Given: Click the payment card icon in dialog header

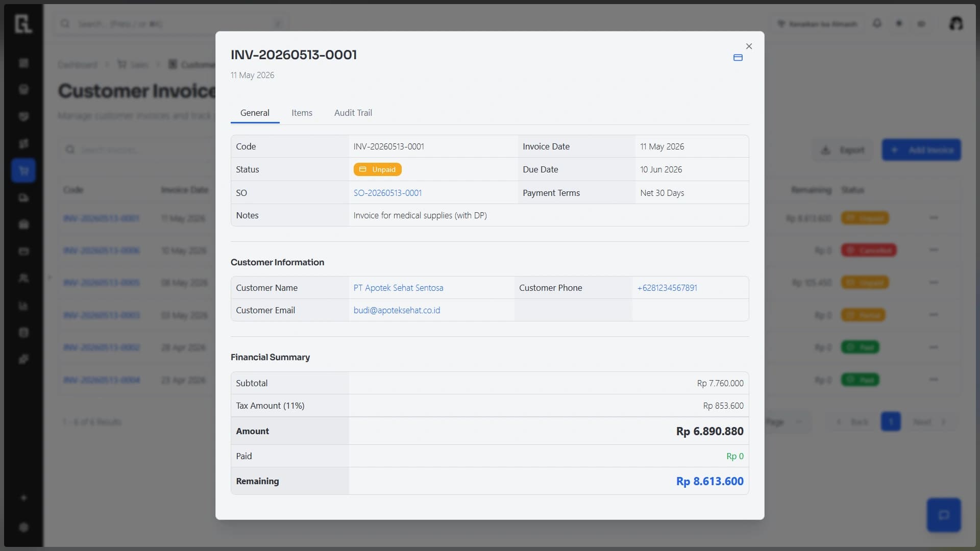Looking at the screenshot, I should [738, 58].
